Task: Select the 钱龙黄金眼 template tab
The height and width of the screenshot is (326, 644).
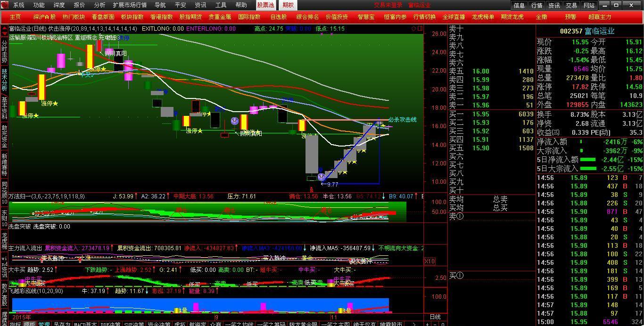Action: pyautogui.click(x=303, y=323)
